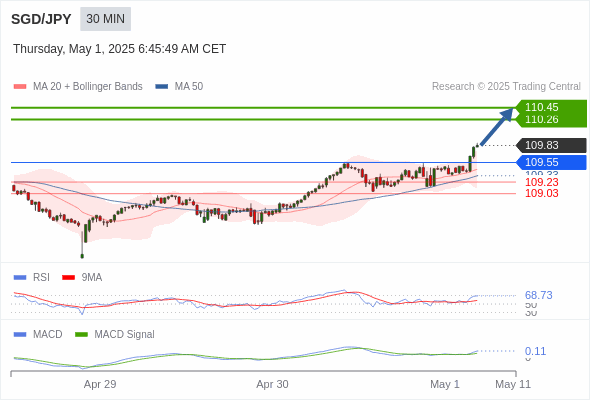Click the 109.03 red support label
590x400 pixels.
click(x=541, y=193)
